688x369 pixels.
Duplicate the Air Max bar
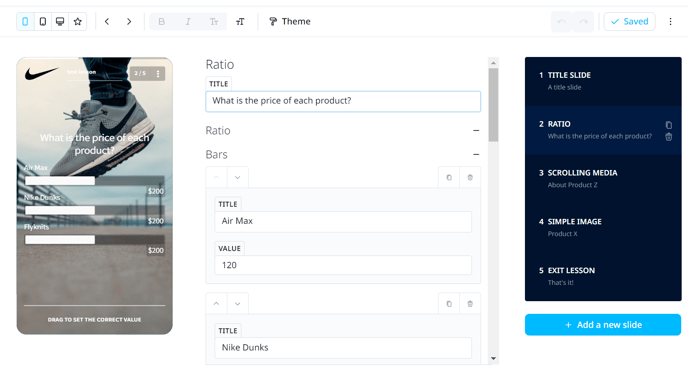point(449,177)
